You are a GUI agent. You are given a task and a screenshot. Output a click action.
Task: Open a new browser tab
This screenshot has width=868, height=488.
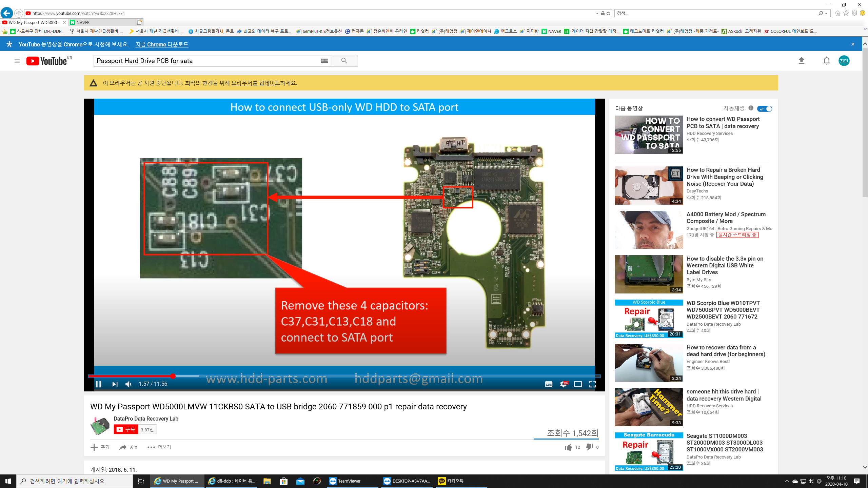[x=139, y=22]
